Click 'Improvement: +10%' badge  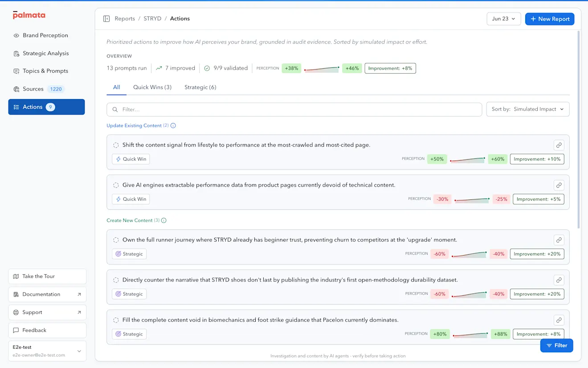click(537, 159)
